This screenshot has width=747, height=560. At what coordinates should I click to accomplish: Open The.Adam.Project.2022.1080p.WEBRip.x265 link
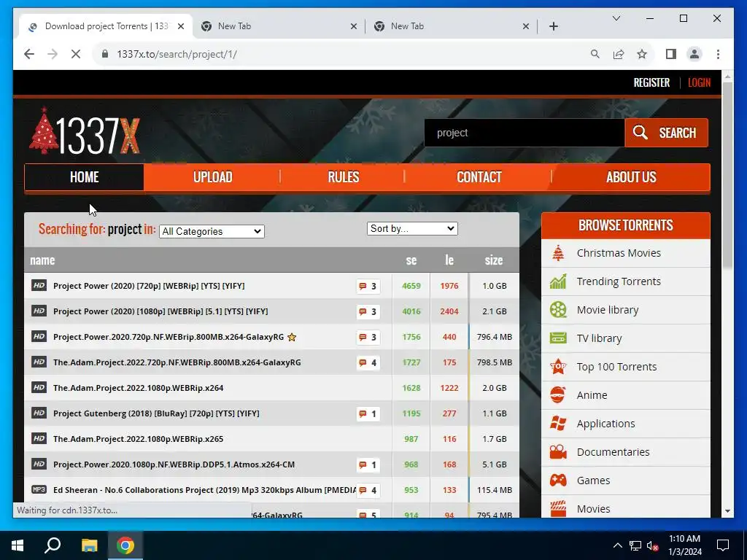pyautogui.click(x=138, y=439)
